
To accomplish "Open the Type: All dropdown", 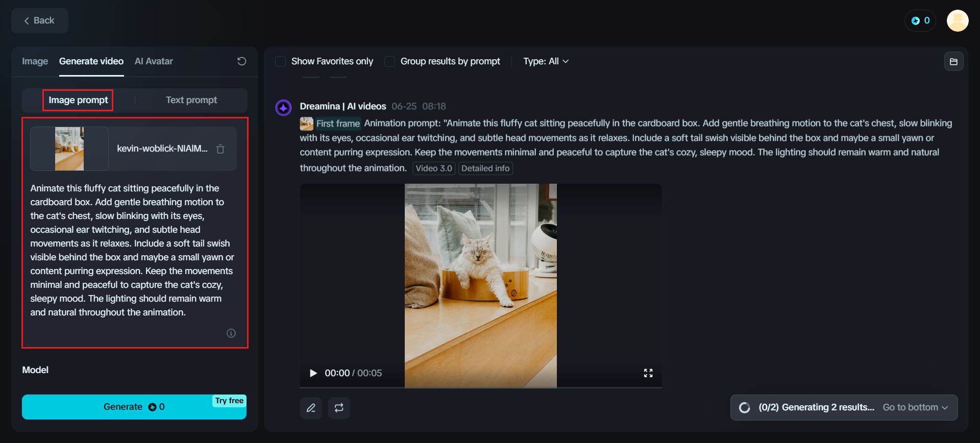I will (546, 61).
